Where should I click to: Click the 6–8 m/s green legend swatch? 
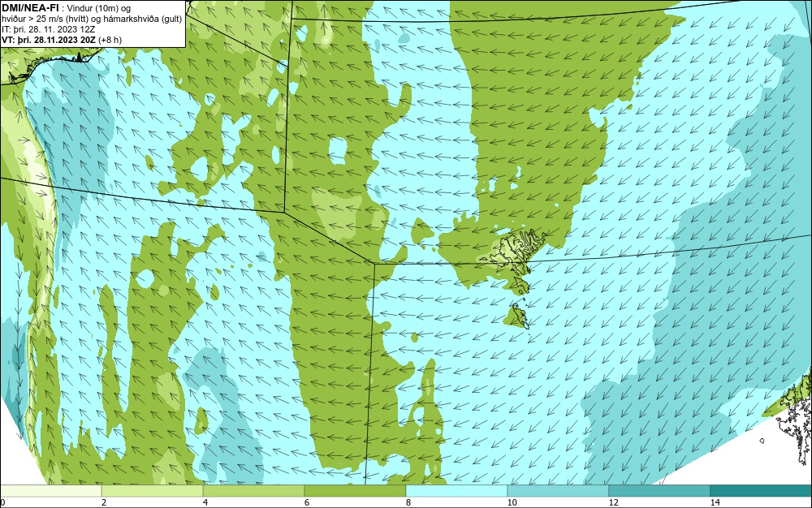point(356,491)
